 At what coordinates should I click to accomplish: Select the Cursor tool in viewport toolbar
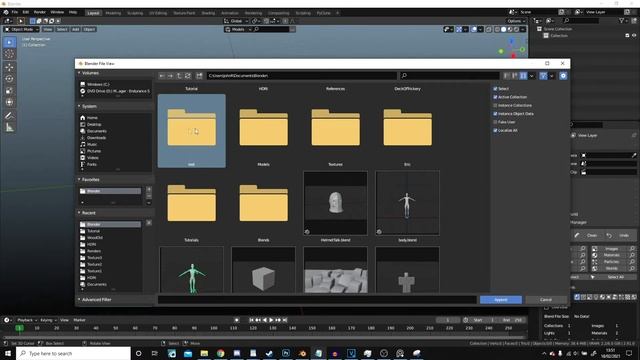(x=9, y=54)
